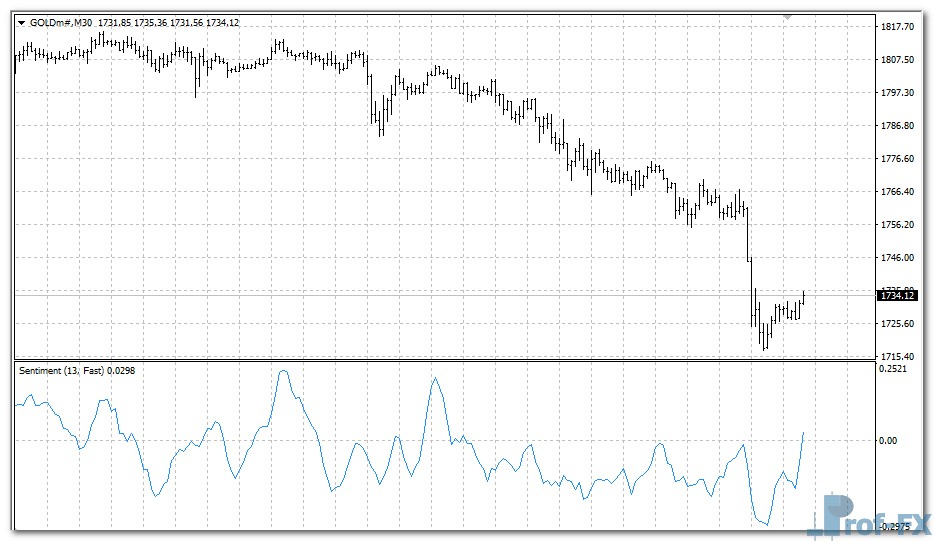Click the 1807.50 price axis label
934x541 pixels.
897,60
